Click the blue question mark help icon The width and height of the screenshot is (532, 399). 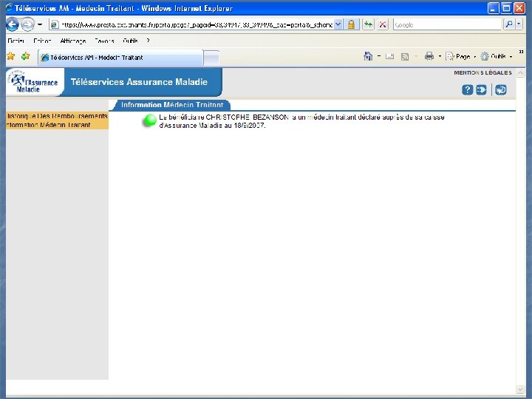(x=467, y=89)
